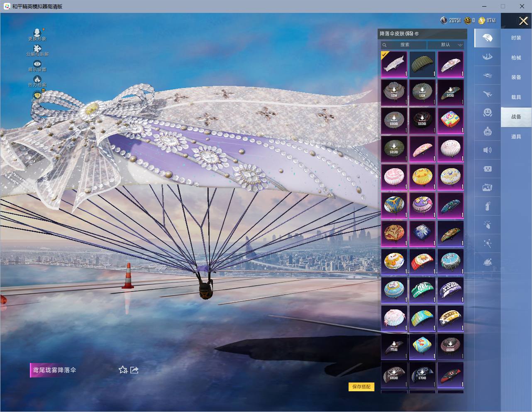Select the speaker voice category icon

point(488,150)
